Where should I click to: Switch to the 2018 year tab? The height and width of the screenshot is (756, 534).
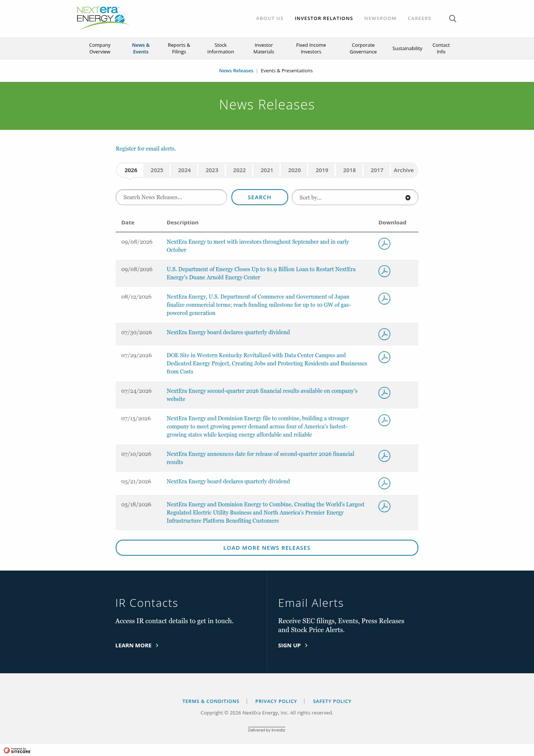click(x=349, y=170)
